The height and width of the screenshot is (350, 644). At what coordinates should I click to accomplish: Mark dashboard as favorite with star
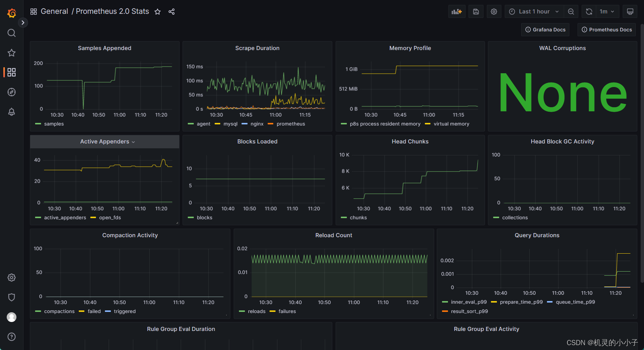(158, 12)
